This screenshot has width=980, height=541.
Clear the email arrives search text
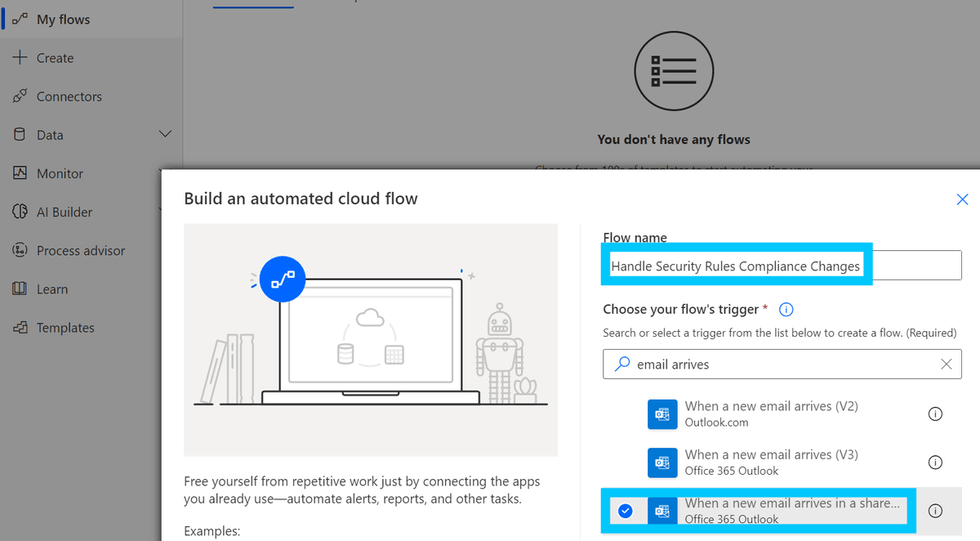pyautogui.click(x=946, y=364)
